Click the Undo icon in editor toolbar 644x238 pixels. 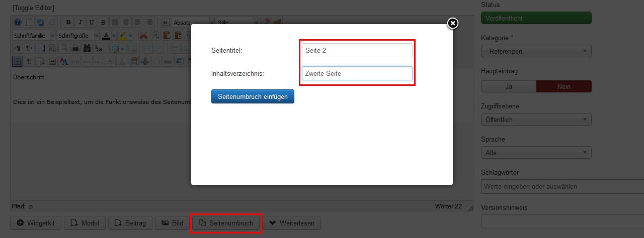tap(40, 23)
